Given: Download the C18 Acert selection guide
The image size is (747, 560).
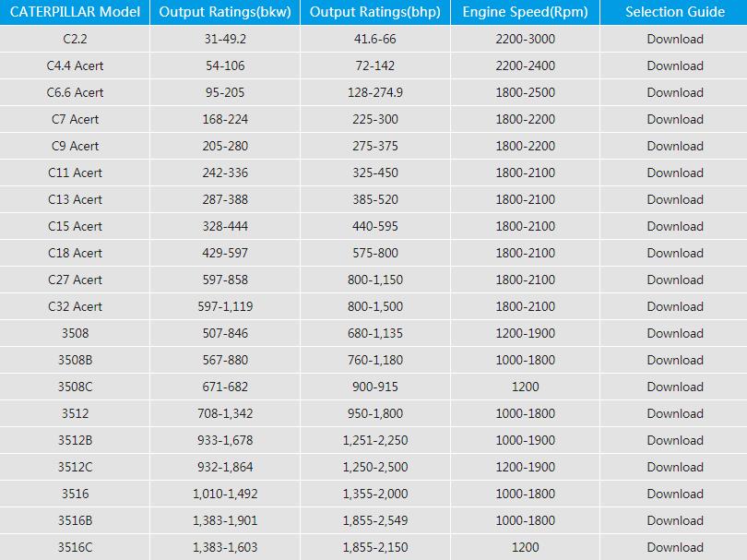Looking at the screenshot, I should coord(674,253).
